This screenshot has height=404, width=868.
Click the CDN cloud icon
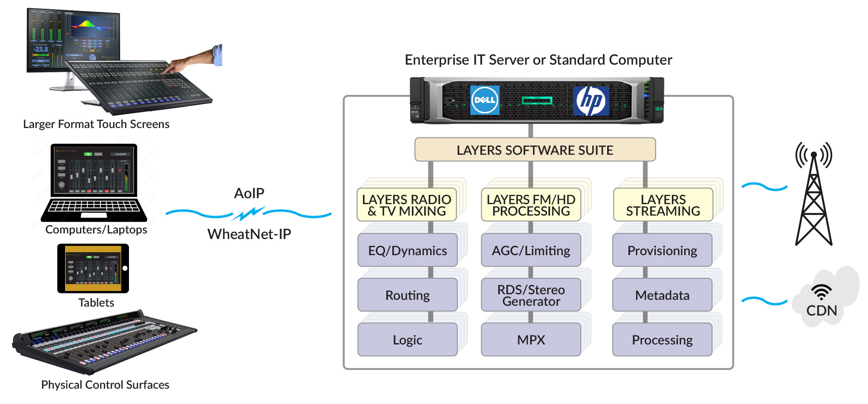click(x=823, y=299)
